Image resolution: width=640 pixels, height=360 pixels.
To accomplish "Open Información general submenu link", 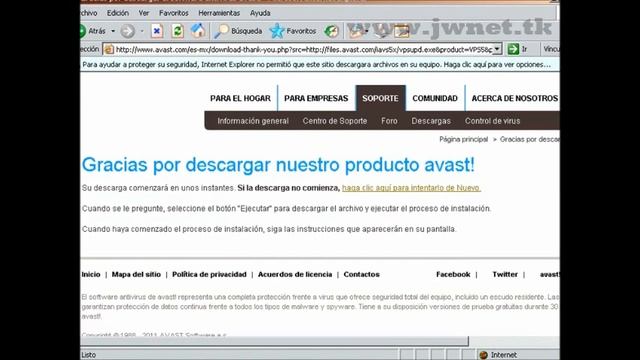I will (253, 121).
